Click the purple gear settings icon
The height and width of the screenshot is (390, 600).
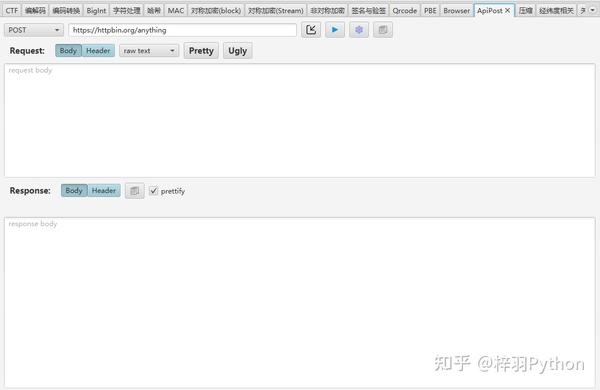point(359,30)
